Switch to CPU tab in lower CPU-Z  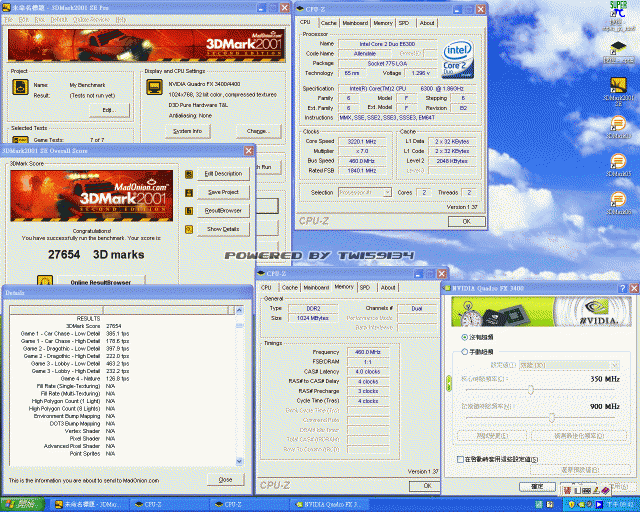coord(266,287)
